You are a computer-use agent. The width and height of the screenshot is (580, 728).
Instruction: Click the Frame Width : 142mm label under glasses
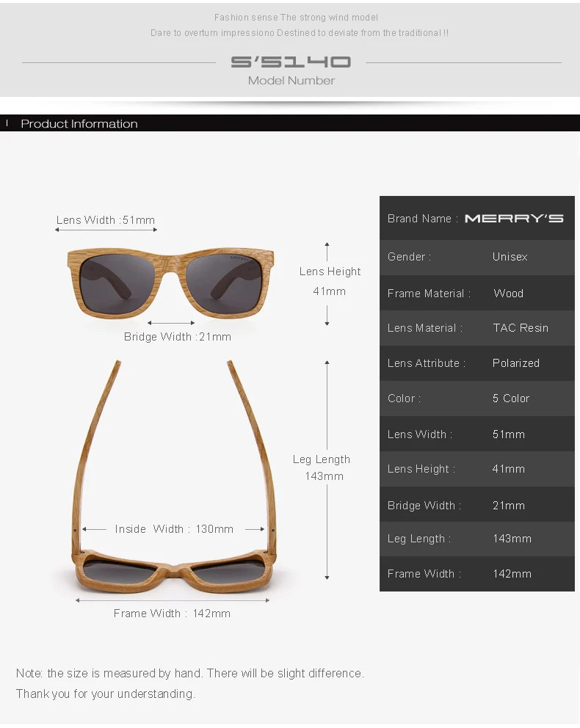(172, 614)
